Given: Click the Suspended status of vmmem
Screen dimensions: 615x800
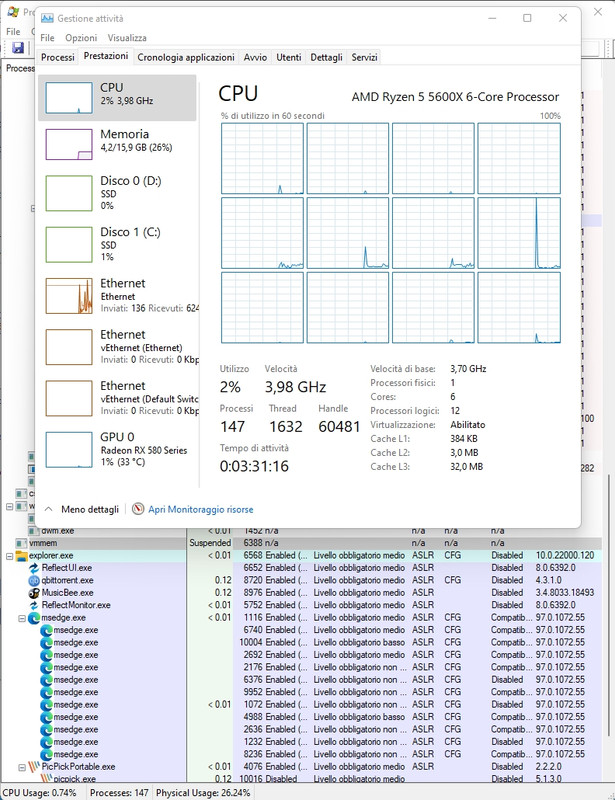Looking at the screenshot, I should [210, 543].
